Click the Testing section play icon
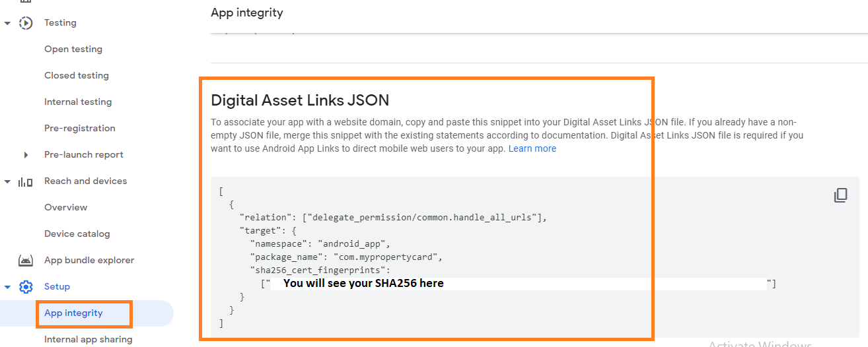This screenshot has height=347, width=868. (x=26, y=23)
